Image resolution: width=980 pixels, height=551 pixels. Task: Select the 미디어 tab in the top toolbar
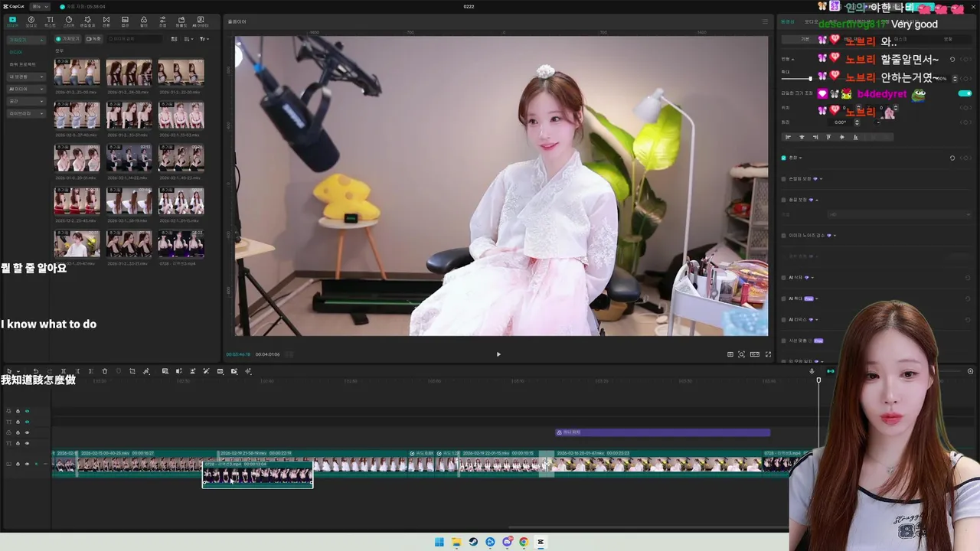click(x=12, y=21)
